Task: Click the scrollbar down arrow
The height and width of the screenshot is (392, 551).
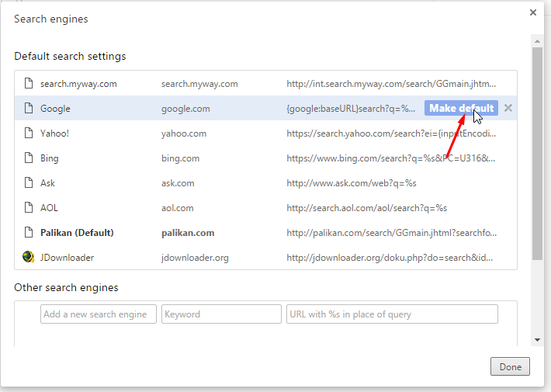Action: click(x=537, y=340)
